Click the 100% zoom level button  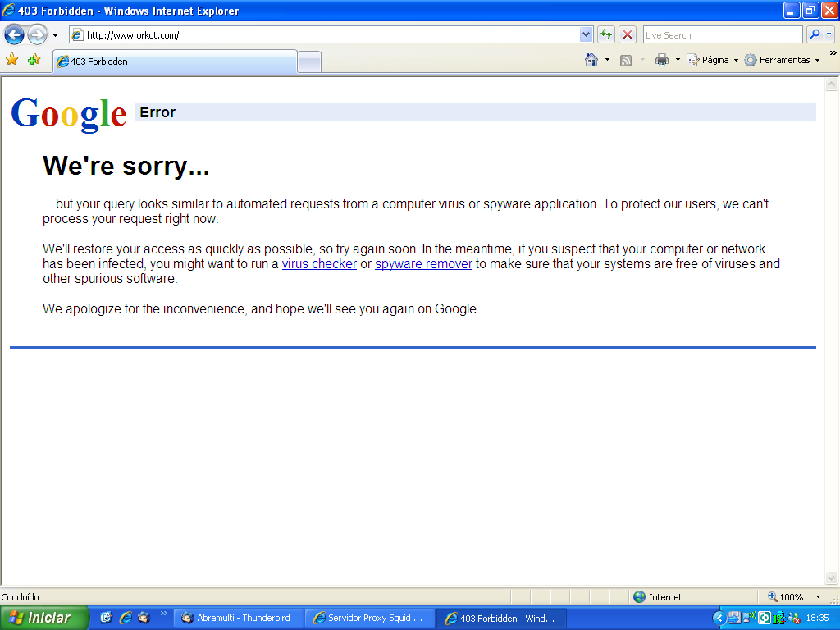[785, 597]
